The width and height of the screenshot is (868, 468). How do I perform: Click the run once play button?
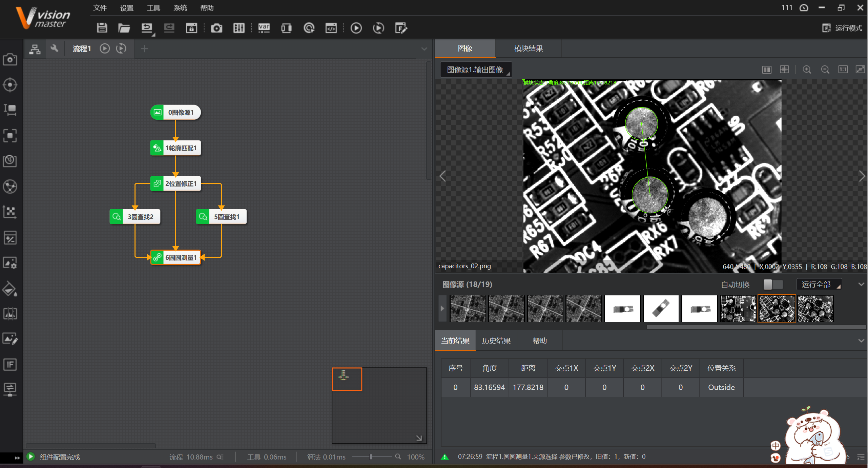point(356,28)
